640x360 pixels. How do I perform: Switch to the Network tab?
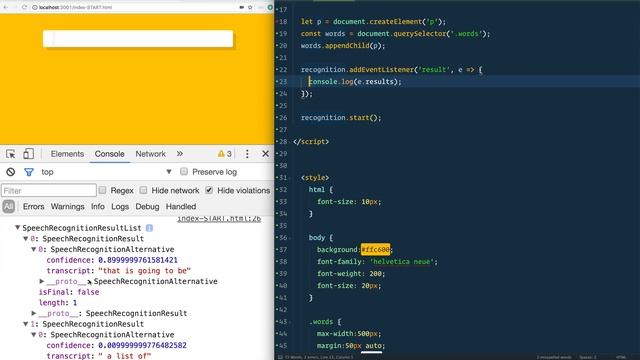coord(151,154)
